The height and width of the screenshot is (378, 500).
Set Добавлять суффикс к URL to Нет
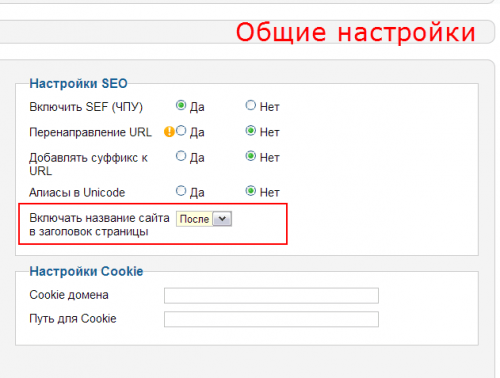[251, 156]
